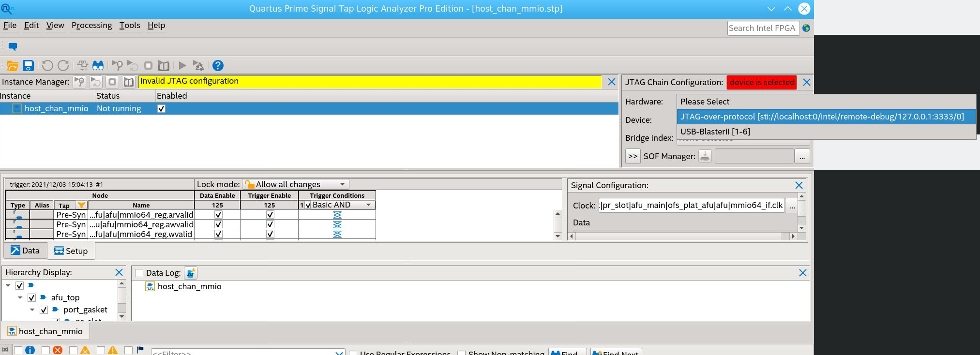Viewport: 980px width, 355px height.
Task: Click Instance Manager Stop button
Action: (x=112, y=82)
